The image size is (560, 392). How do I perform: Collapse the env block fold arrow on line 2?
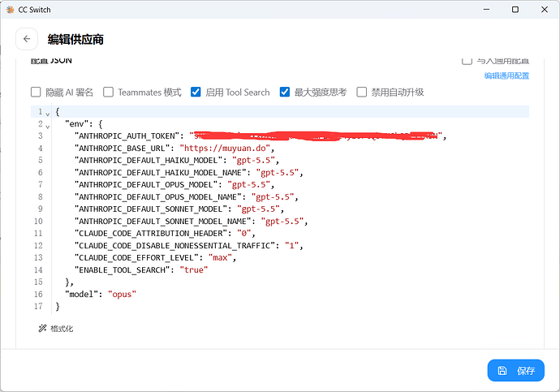point(48,127)
